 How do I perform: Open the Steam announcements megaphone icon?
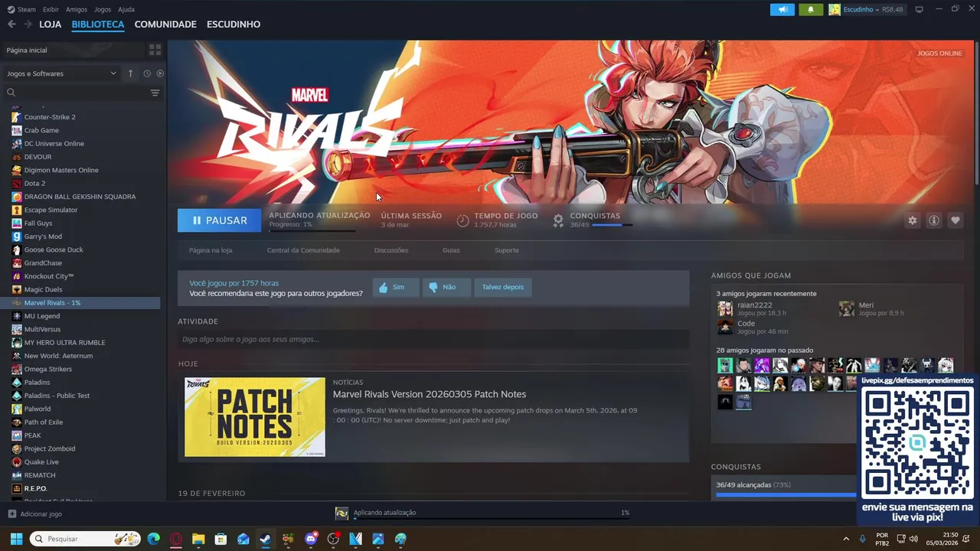click(x=782, y=9)
